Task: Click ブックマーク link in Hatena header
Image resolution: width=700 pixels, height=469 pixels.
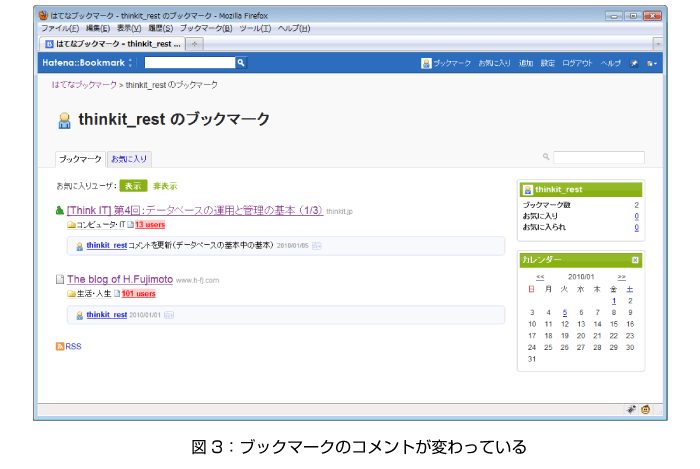Action: click(x=451, y=63)
